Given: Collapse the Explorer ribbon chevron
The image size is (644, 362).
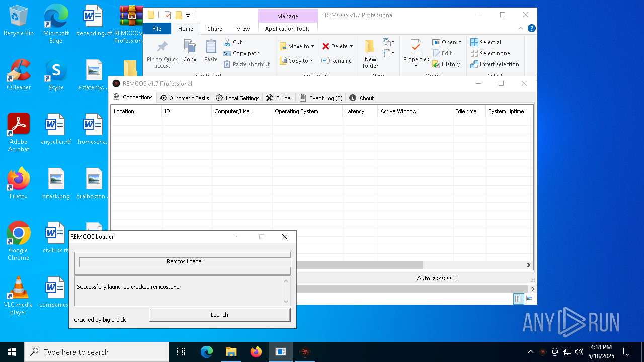Looking at the screenshot, I should [521, 29].
